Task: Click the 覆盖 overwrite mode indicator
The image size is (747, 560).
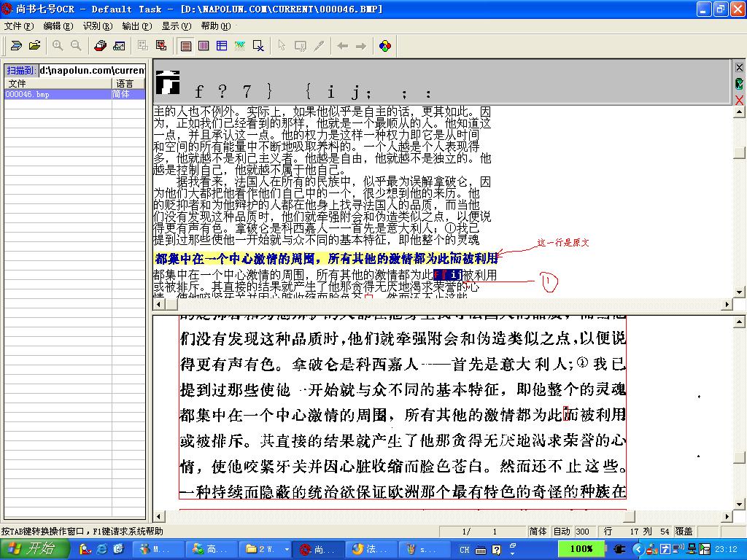Action: coord(684,532)
